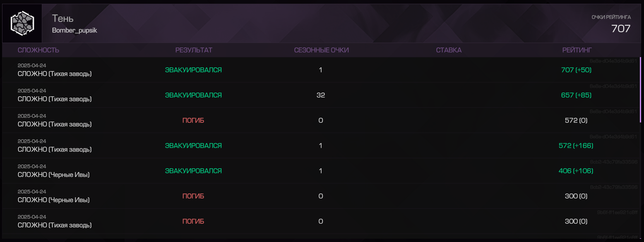Click the ЭВАКУИРОВАЛСЯ result in Черные Ивы row
This screenshot has width=644, height=242.
(x=193, y=171)
